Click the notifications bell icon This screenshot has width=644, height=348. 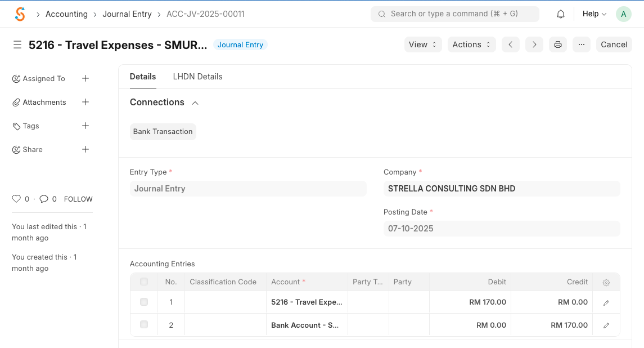tap(560, 14)
